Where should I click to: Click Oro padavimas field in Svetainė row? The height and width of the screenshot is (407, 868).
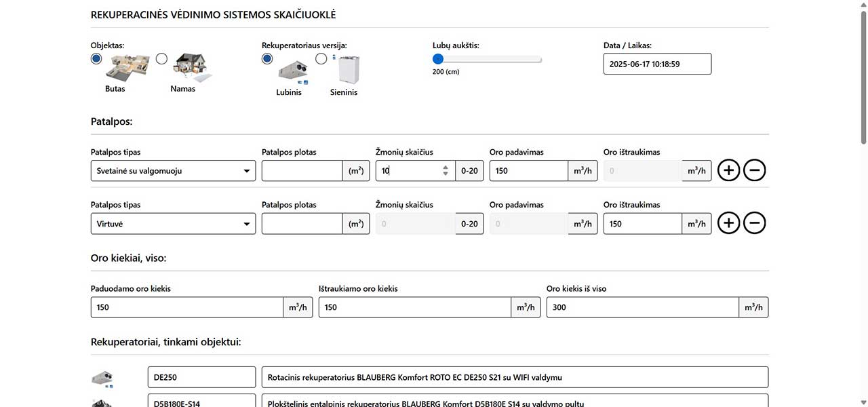[529, 171]
